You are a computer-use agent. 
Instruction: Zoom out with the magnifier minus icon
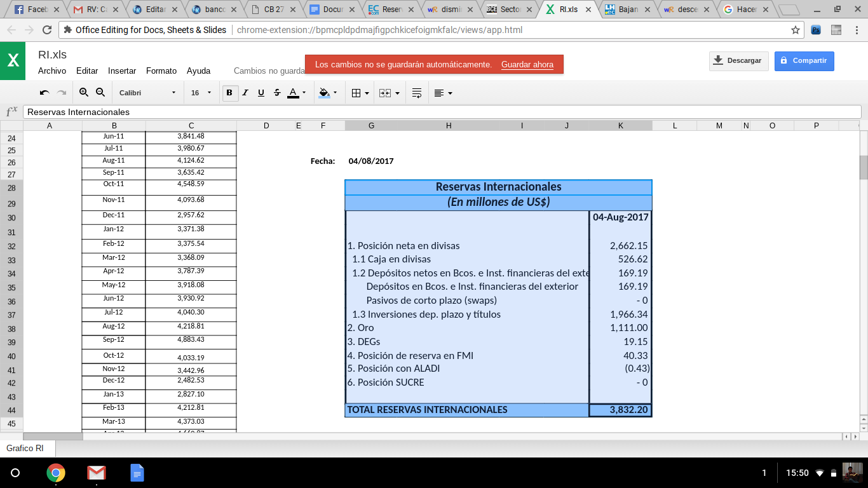100,93
